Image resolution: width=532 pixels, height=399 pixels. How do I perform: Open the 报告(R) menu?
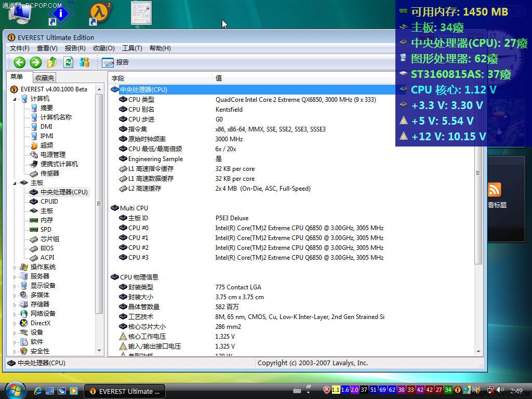(x=75, y=48)
